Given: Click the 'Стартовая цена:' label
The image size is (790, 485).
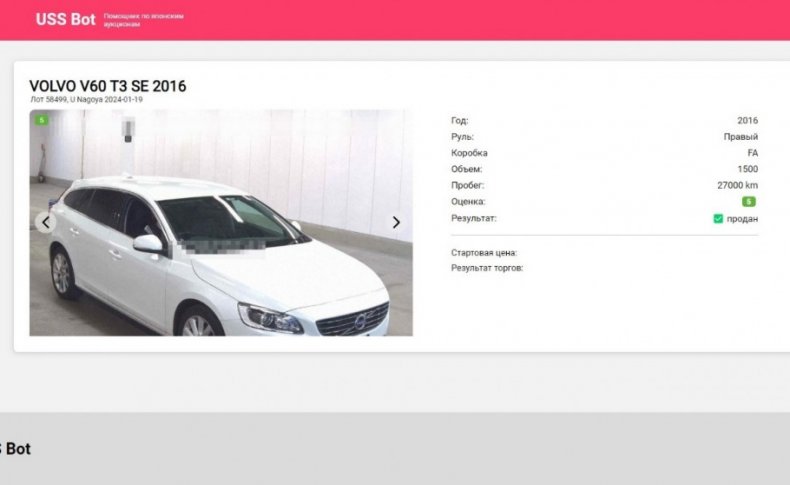Looking at the screenshot, I should pos(484,253).
